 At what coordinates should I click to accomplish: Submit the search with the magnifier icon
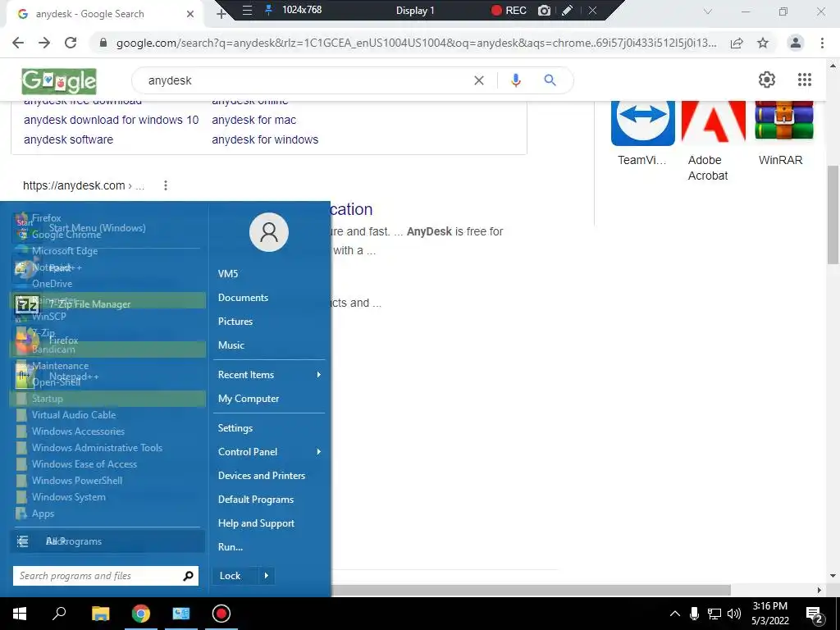(x=550, y=80)
